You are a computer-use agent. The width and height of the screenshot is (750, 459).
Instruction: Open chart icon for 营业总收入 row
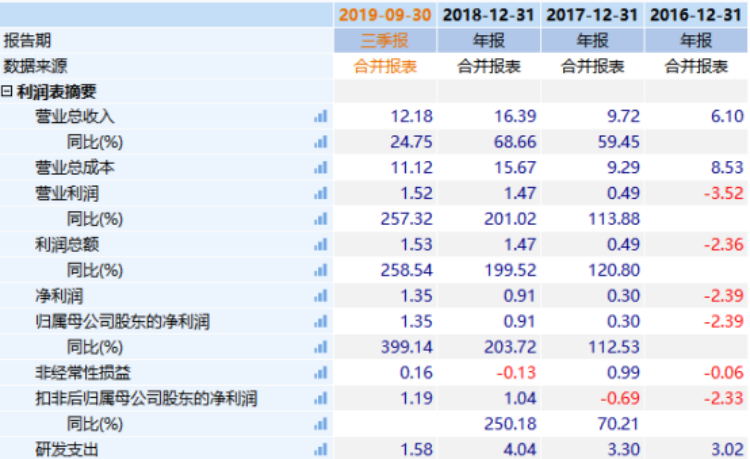click(x=320, y=116)
